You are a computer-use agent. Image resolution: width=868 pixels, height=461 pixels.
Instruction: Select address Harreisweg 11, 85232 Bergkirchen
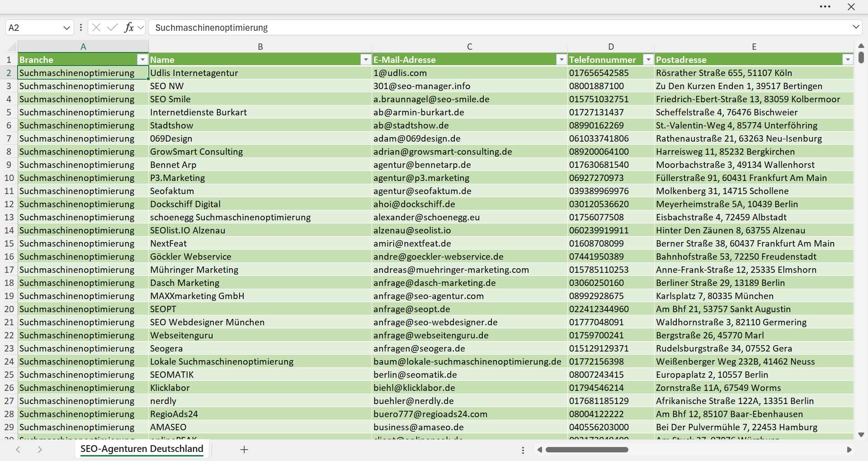click(754, 152)
